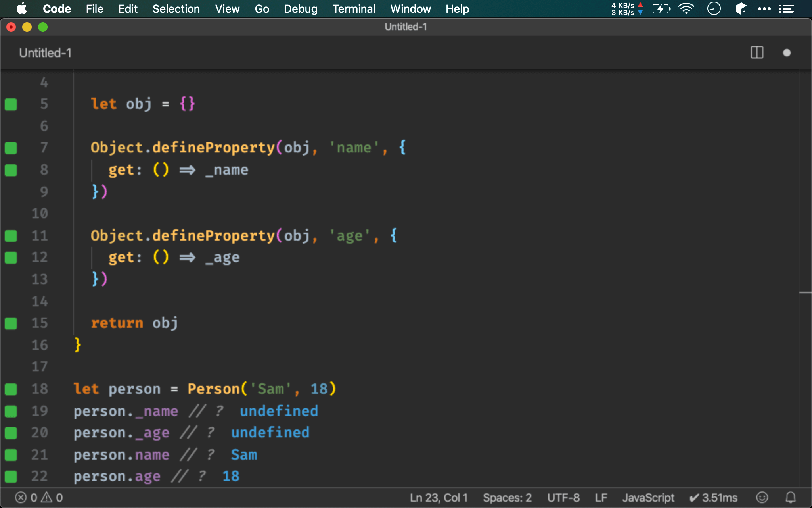Open the JavaScript language mode selector
812x508 pixels.
pos(648,497)
